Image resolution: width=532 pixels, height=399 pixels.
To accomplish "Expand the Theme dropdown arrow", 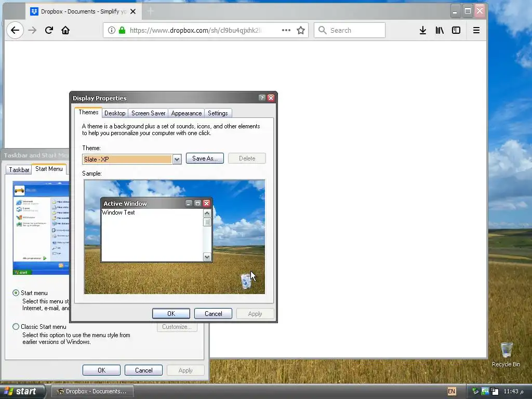I will pyautogui.click(x=177, y=159).
